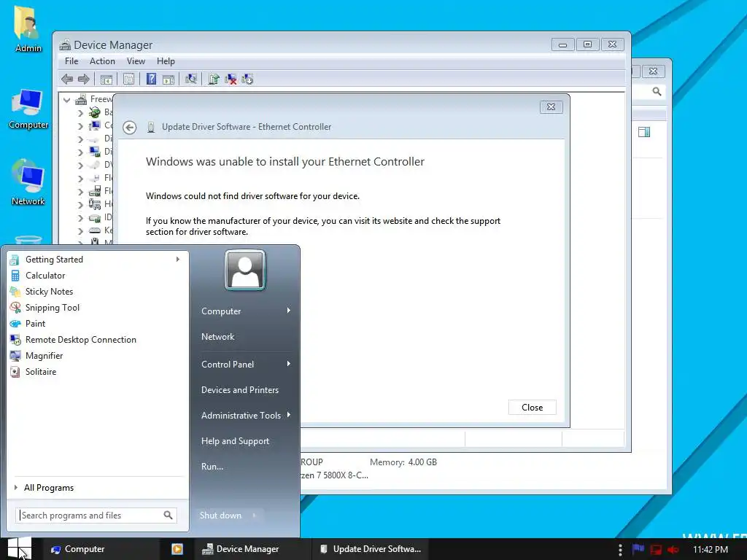The image size is (747, 560).
Task: Click the Solitaire cards icon in Start menu
Action: pyautogui.click(x=15, y=372)
